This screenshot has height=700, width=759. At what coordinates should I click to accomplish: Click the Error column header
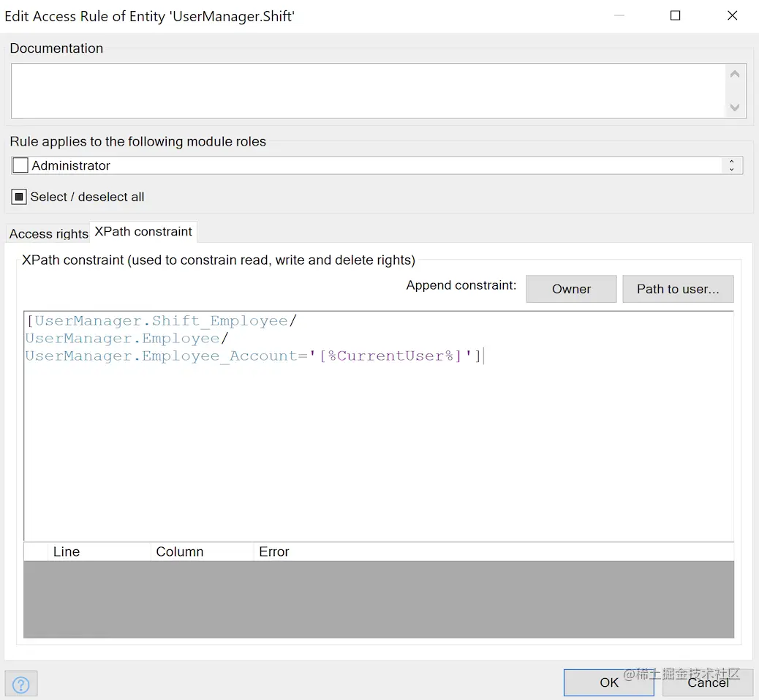[494, 552]
